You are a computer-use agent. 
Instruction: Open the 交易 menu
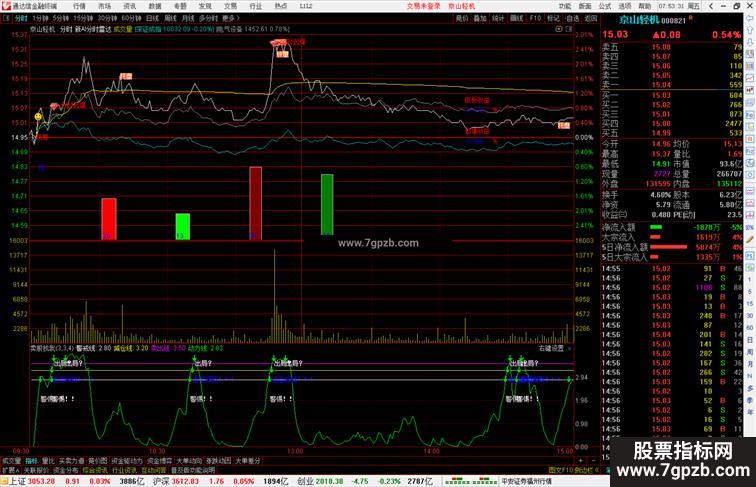tap(230, 6)
